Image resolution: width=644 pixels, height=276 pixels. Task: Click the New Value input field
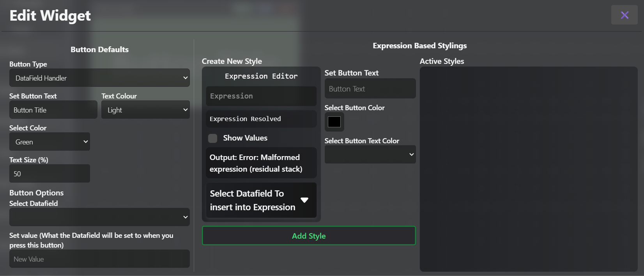pos(99,259)
